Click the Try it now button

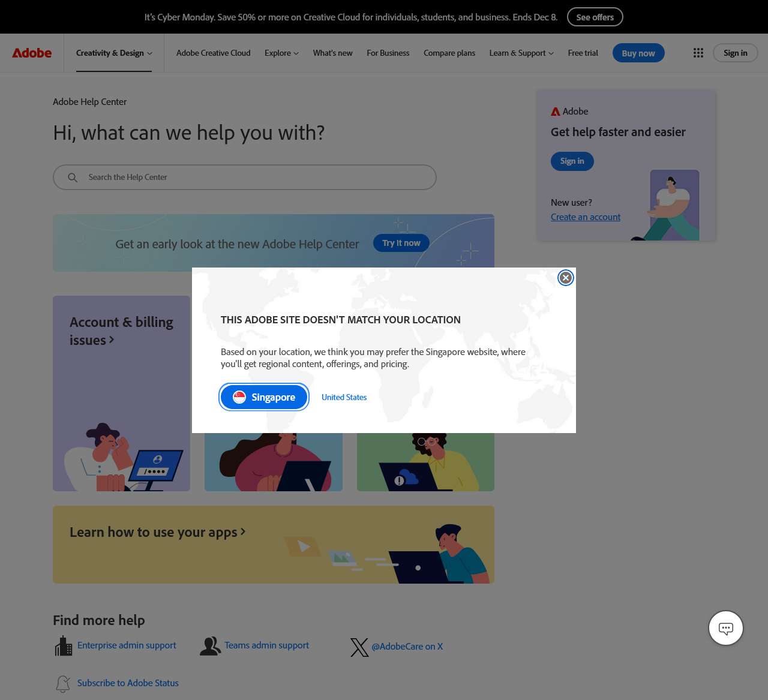pyautogui.click(x=401, y=243)
